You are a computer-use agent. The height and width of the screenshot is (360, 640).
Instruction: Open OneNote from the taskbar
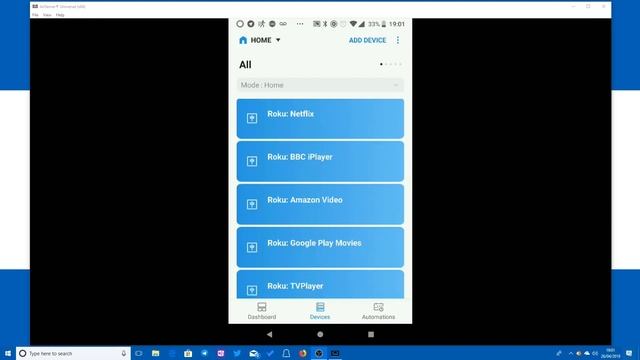pyautogui.click(x=221, y=353)
